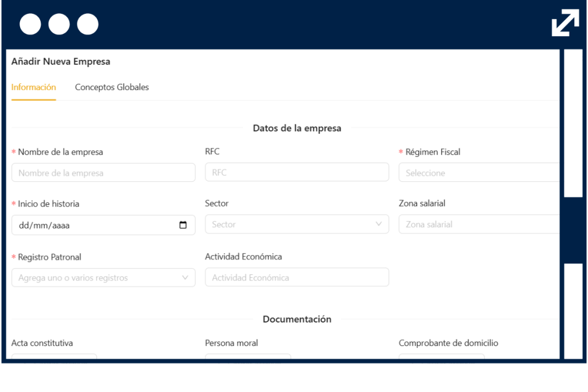Click the chevron in Registro Patronal field
The width and height of the screenshot is (588, 392).
185,277
